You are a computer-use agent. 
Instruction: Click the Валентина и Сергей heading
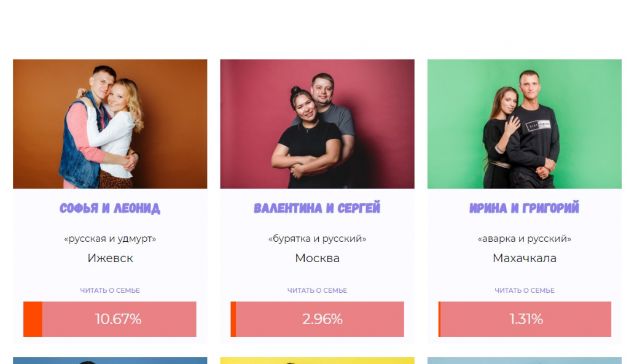tap(318, 209)
